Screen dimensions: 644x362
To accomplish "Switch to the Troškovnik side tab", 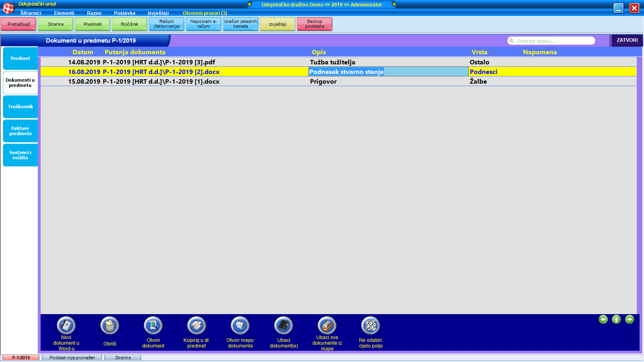I will pos(21,107).
